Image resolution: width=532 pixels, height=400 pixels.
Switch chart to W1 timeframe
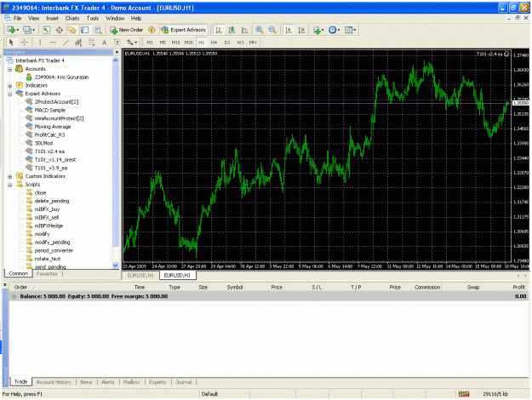pos(240,43)
